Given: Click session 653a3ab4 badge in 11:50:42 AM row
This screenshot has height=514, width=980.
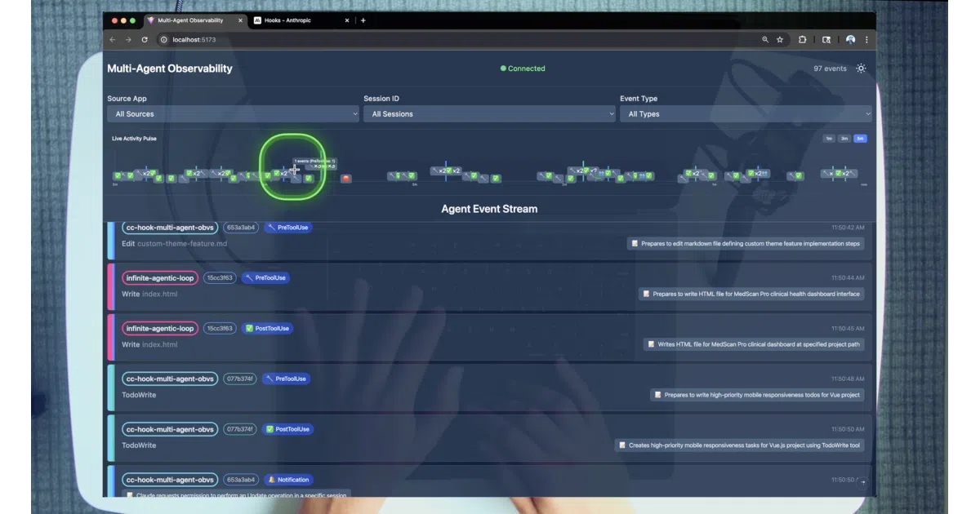Looking at the screenshot, I should tap(241, 228).
